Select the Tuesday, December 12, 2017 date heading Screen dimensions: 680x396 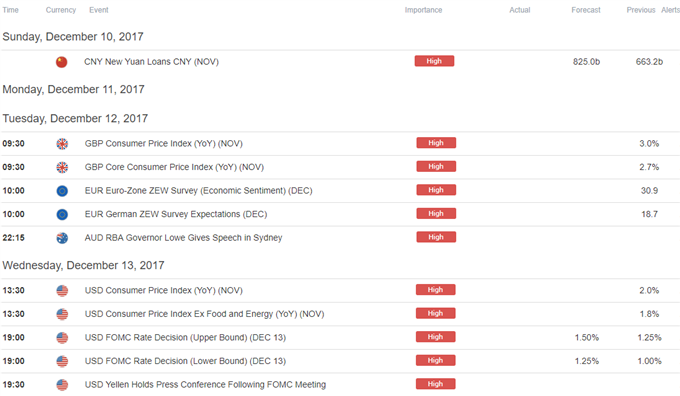click(75, 118)
